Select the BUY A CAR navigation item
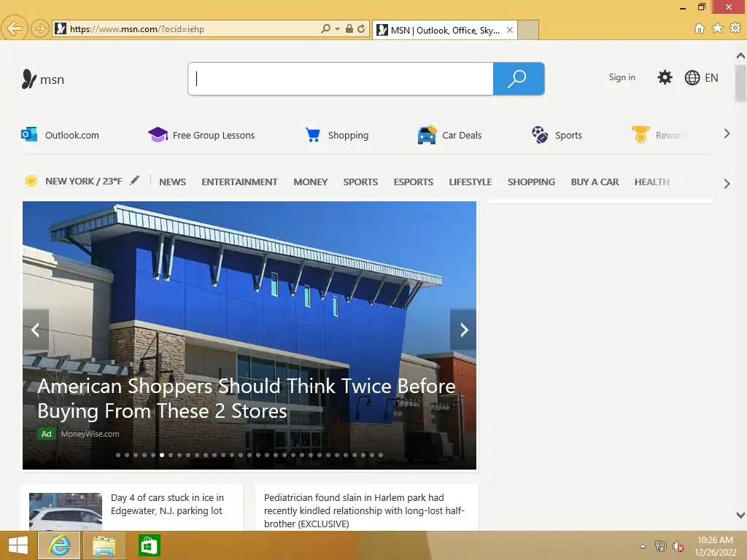 [x=595, y=182]
